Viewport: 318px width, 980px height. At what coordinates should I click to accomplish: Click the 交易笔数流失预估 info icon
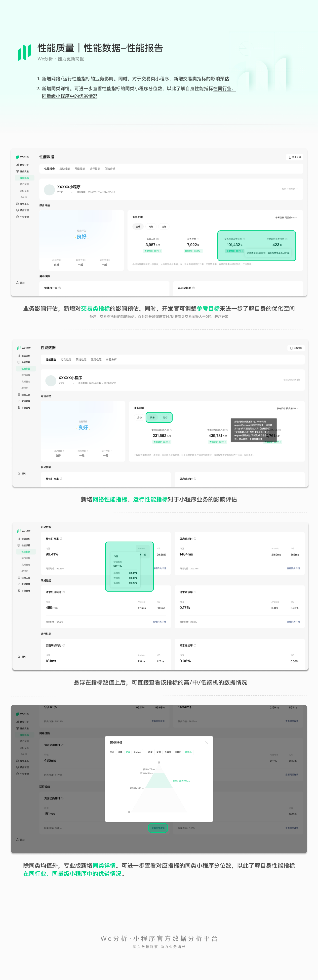coord(286,239)
